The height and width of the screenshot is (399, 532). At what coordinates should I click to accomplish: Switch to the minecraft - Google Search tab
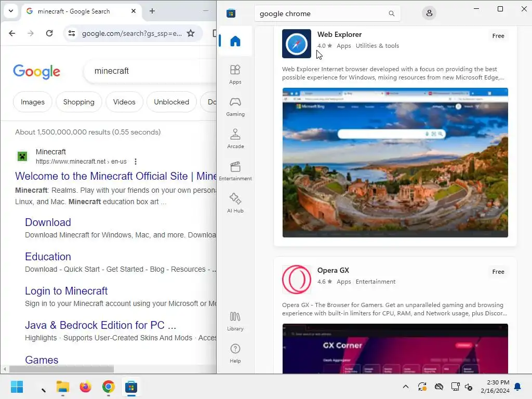(82, 11)
